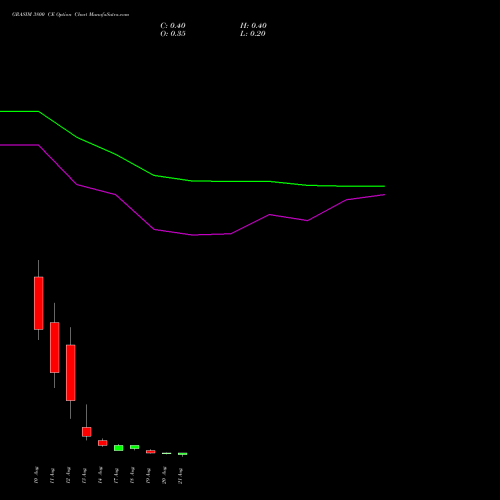This screenshot has height=500, width=500.
Task: Select the red candle for 11 Aug
Action: pyautogui.click(x=55, y=347)
